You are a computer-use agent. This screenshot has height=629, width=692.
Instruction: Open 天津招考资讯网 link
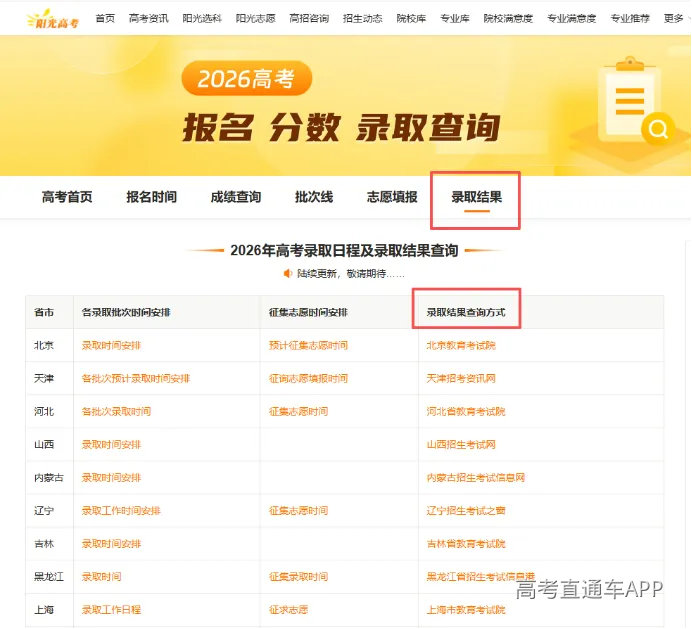pyautogui.click(x=461, y=379)
